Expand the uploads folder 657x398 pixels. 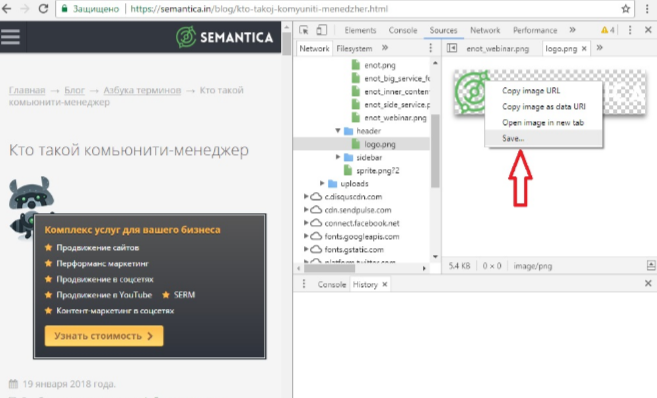point(322,183)
